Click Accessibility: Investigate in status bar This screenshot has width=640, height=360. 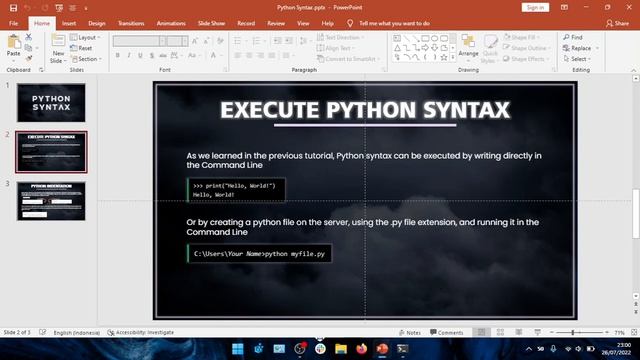click(140, 333)
